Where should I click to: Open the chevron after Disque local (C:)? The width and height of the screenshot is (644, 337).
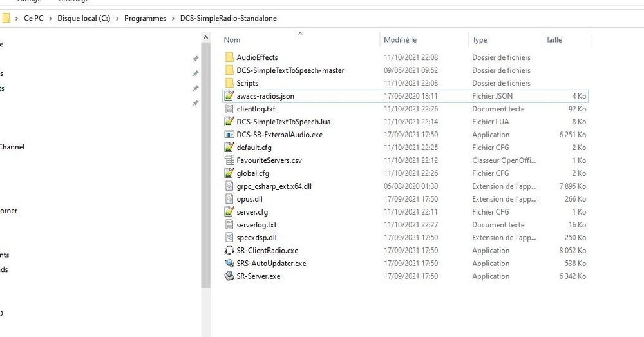(x=117, y=19)
